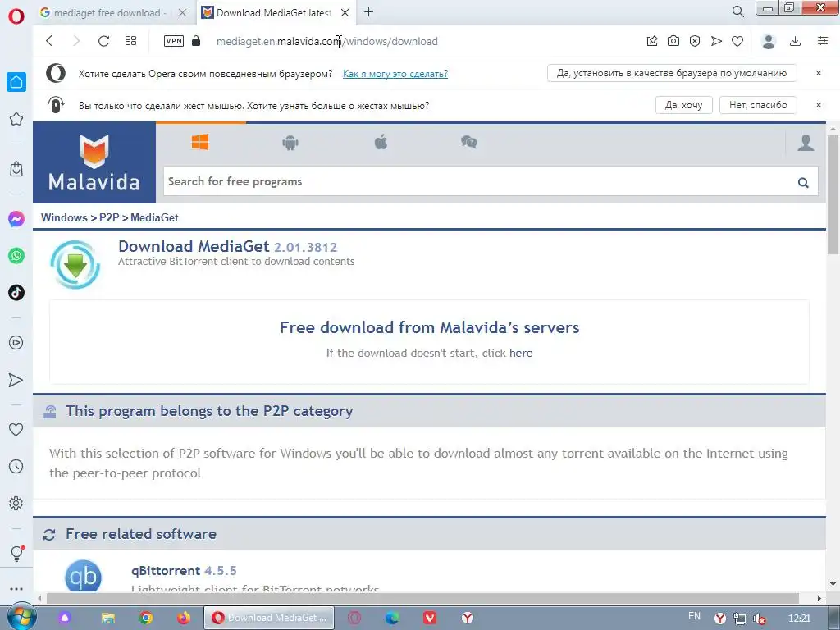840x630 pixels.
Task: Open Opera sidebar home icon
Action: click(16, 82)
